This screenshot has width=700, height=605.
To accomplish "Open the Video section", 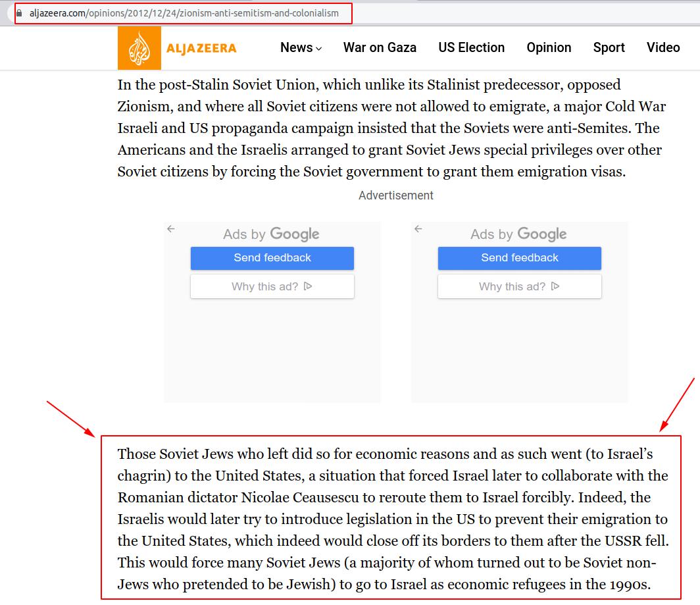I will pos(662,47).
